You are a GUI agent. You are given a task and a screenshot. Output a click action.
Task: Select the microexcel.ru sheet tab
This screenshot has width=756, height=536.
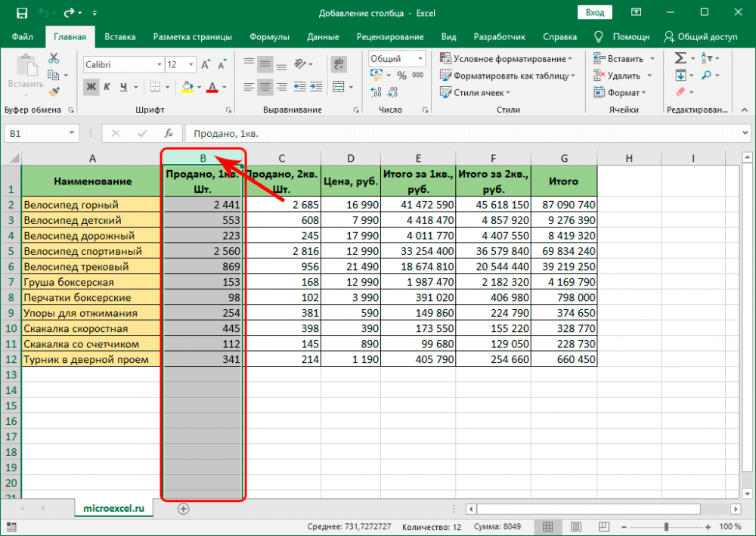pos(114,509)
